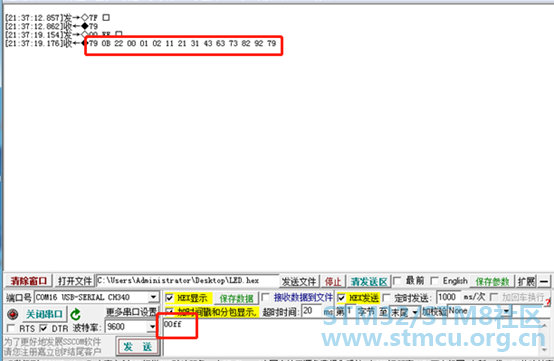
Task: Click the send area vertical scrollbar
Action: [x=545, y=337]
